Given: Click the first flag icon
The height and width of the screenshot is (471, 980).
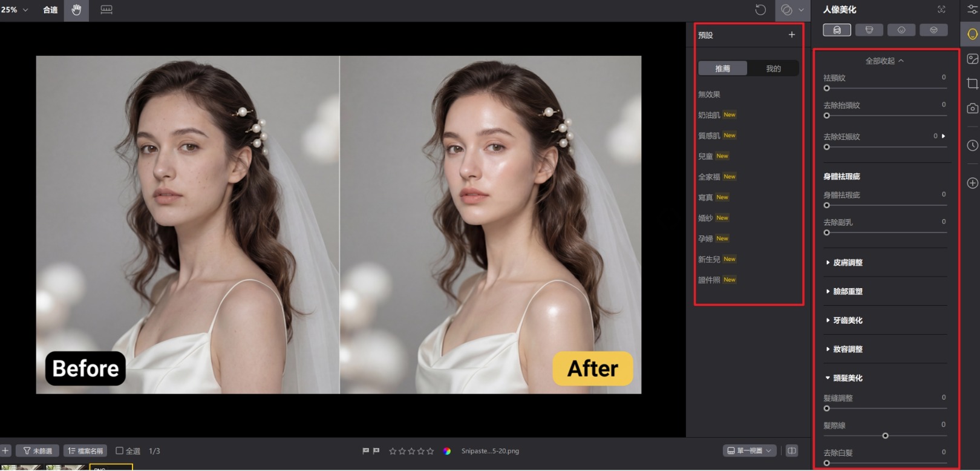Looking at the screenshot, I should coord(365,450).
